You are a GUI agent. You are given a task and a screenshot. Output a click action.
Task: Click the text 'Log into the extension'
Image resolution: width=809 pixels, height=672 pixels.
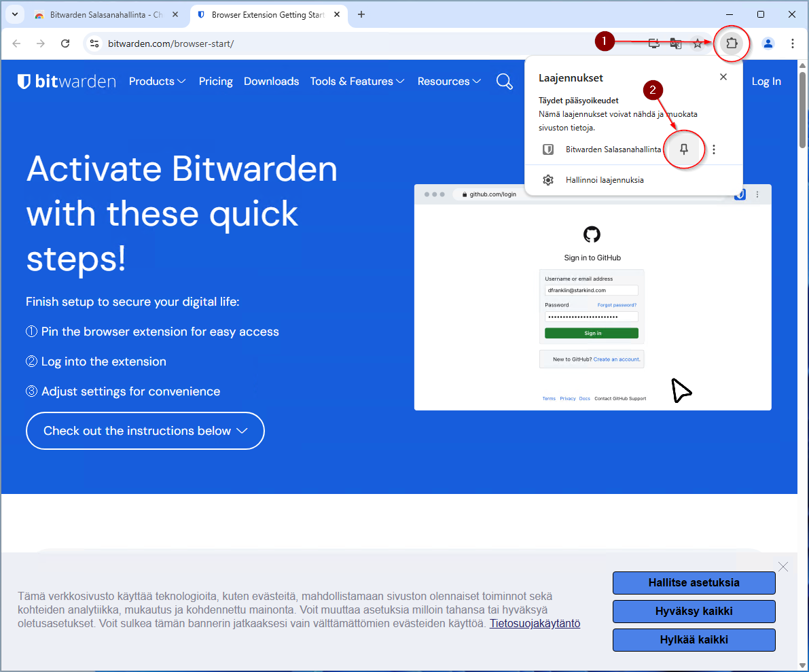(104, 361)
